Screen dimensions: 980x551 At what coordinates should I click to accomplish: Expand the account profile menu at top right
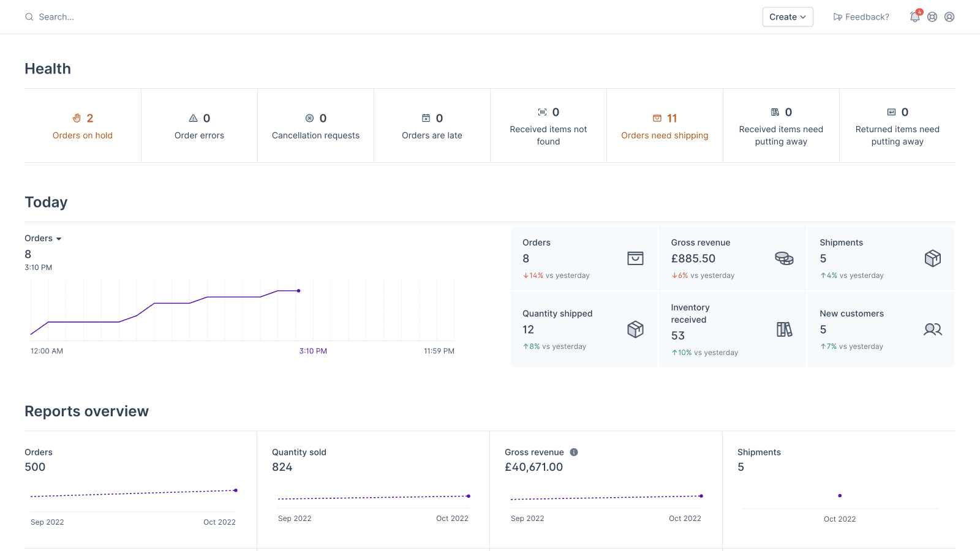tap(949, 17)
